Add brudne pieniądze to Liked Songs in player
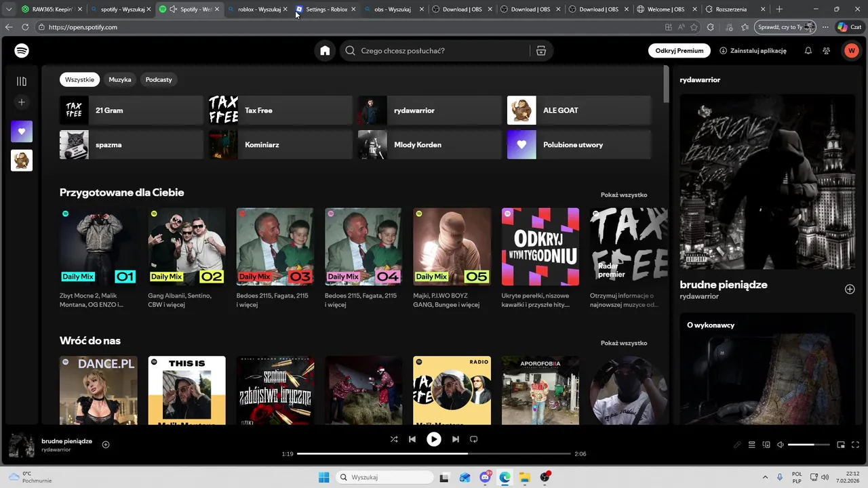 pos(106,445)
